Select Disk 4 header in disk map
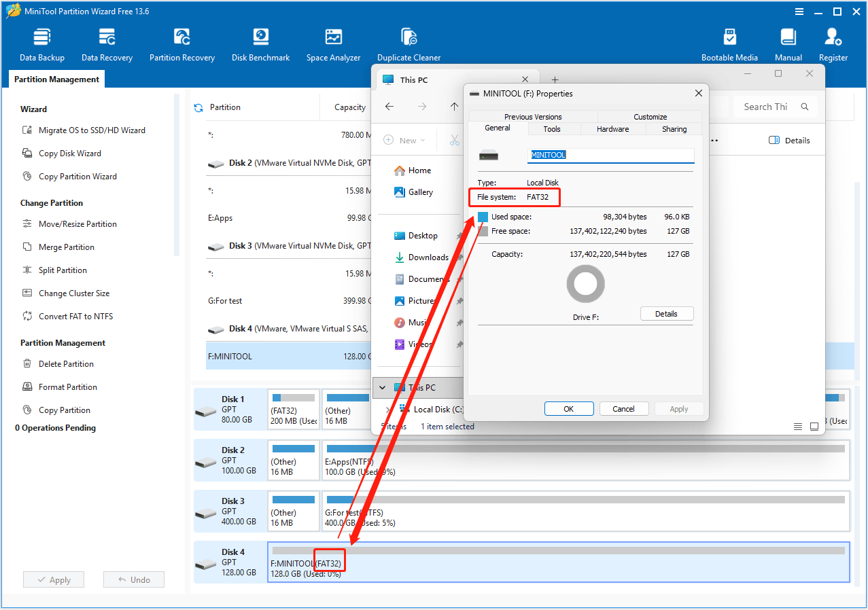 [x=230, y=562]
